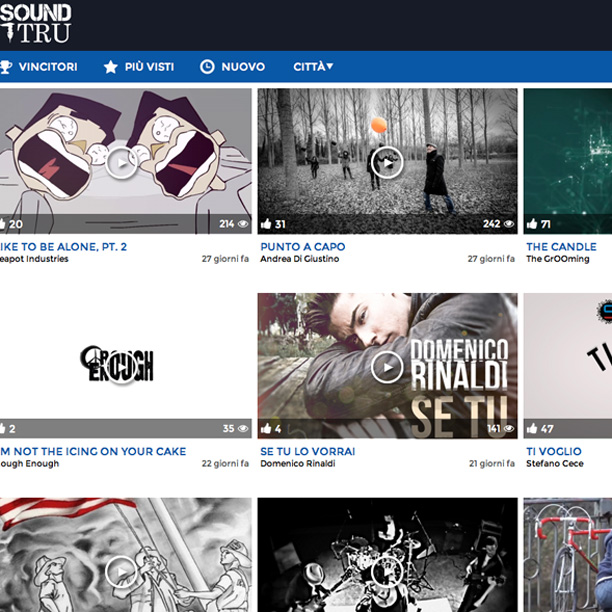Like the I'm Not The Icing video
The width and height of the screenshot is (612, 612).
[2, 429]
